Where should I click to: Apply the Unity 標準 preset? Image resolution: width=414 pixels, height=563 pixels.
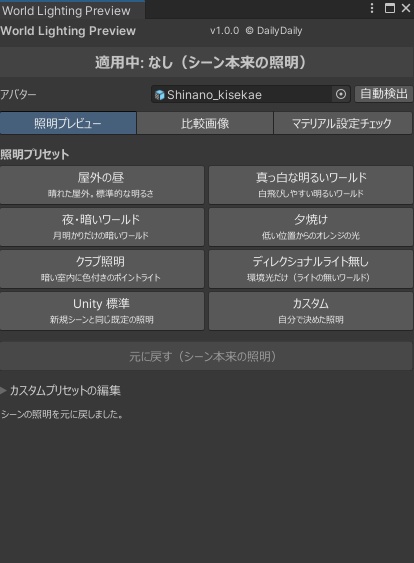point(102,311)
